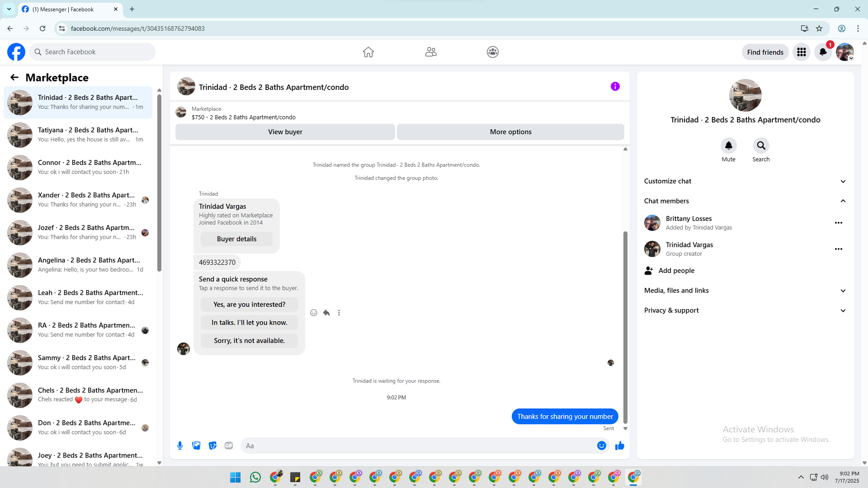Open the Chrome tab search dropdown
The width and height of the screenshot is (868, 488).
point(9,9)
